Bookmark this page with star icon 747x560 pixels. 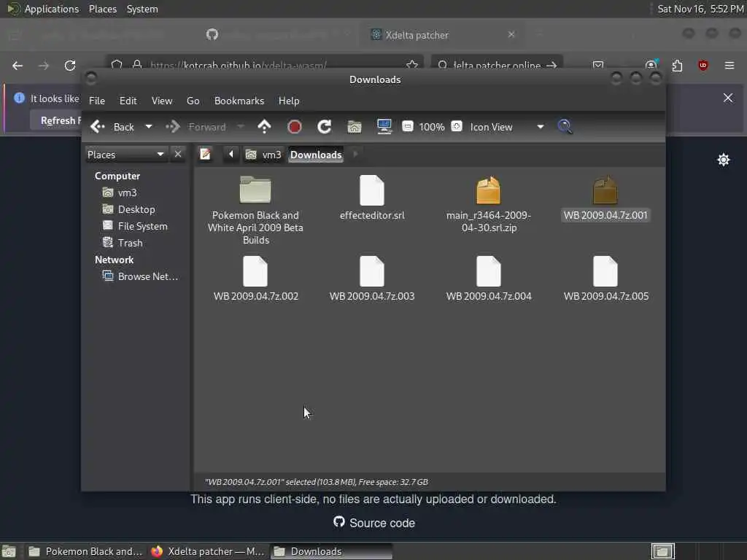(412, 64)
